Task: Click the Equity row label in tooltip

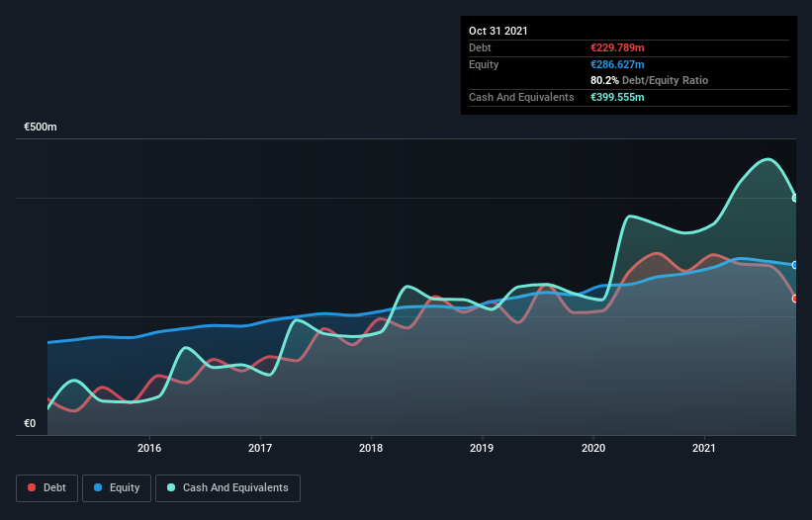Action: pyautogui.click(x=484, y=64)
